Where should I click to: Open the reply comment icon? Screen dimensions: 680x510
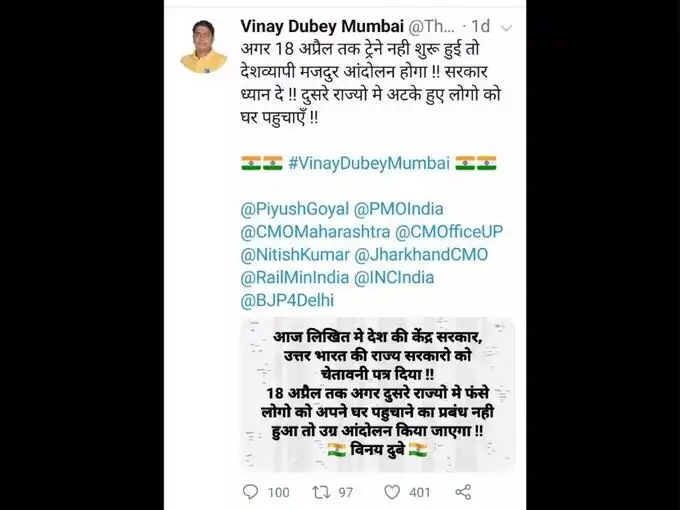pyautogui.click(x=250, y=492)
